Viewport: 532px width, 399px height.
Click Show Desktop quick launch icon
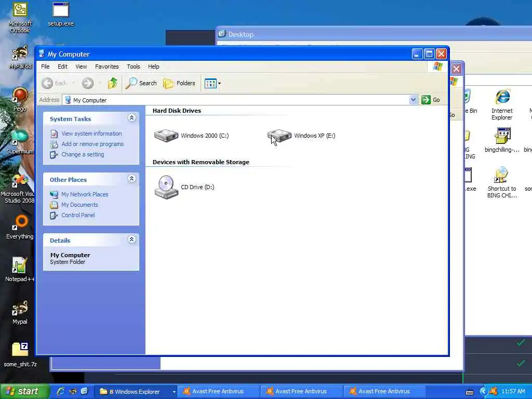[x=85, y=392]
